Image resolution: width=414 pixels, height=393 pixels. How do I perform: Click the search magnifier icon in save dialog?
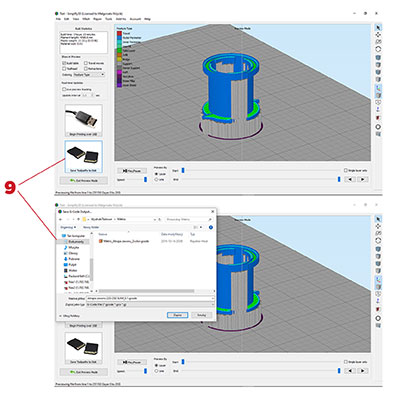tap(210, 219)
